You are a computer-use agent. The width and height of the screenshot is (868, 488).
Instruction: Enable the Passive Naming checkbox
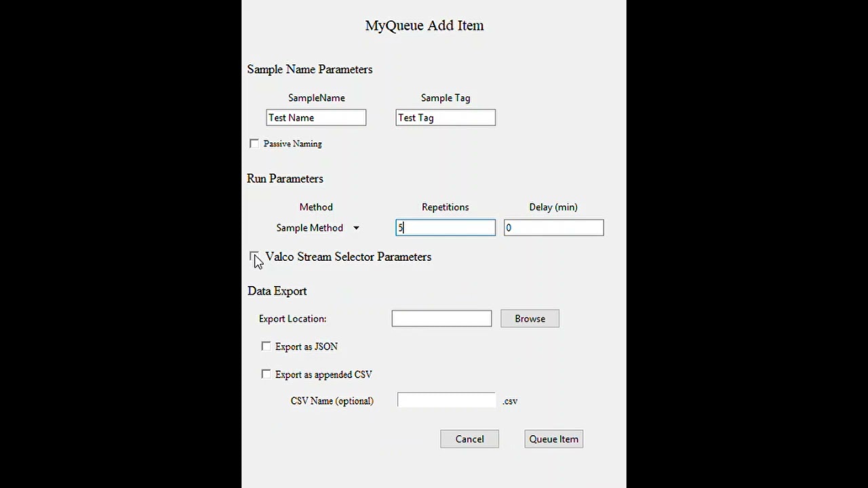tap(254, 144)
